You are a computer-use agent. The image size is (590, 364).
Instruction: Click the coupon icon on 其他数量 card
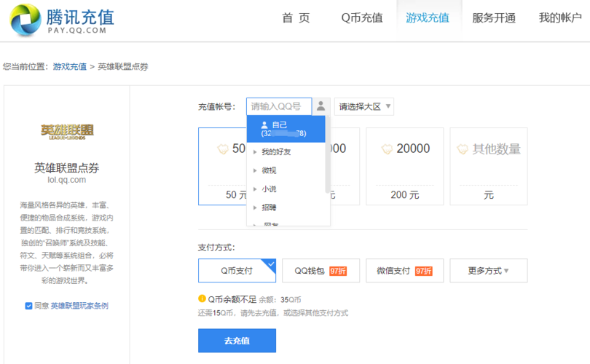tap(463, 149)
